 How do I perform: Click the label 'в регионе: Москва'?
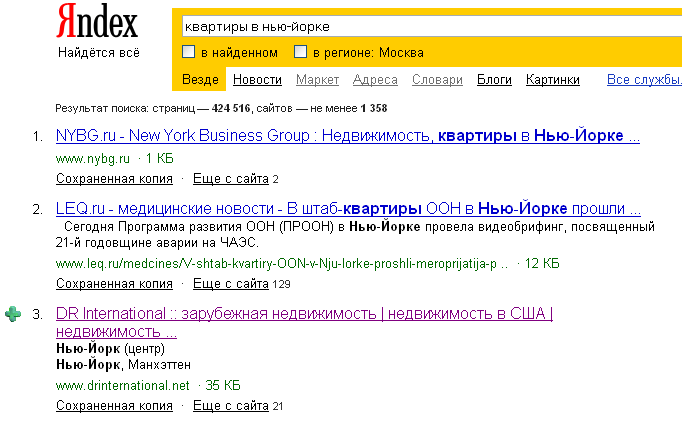coord(368,53)
